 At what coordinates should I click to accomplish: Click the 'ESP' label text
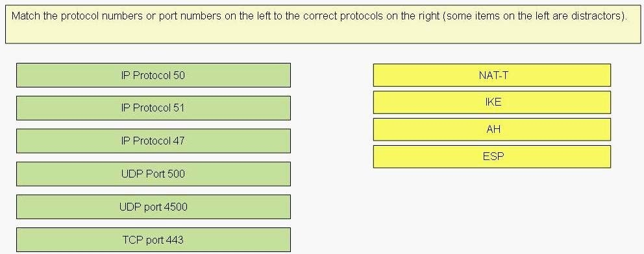(493, 157)
